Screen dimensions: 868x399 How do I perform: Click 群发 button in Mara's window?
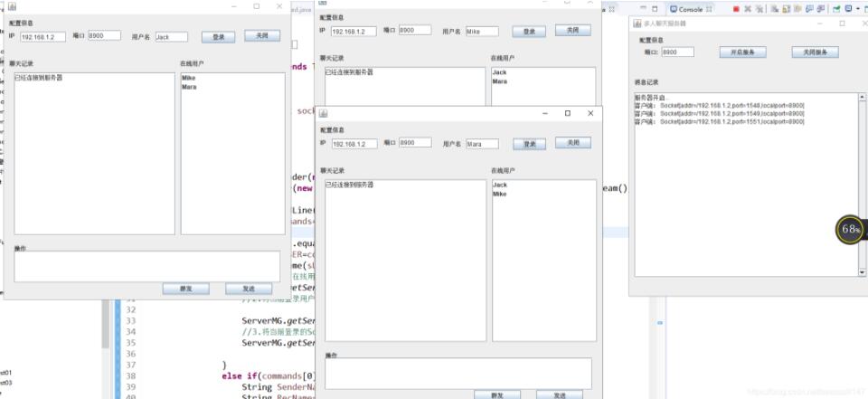pyautogui.click(x=497, y=395)
